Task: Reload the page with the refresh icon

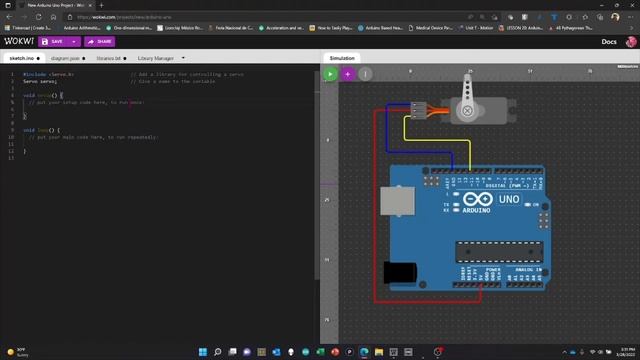Action: coord(38,17)
